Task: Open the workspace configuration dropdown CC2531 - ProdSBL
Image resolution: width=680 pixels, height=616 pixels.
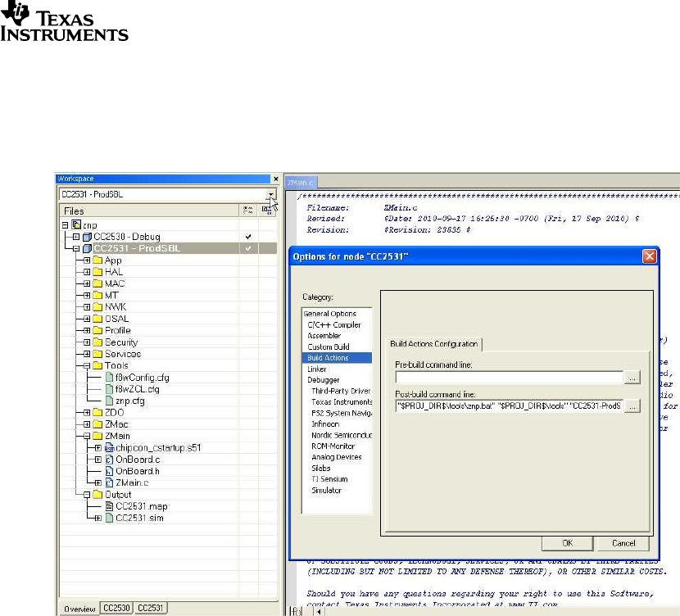Action: (271, 194)
